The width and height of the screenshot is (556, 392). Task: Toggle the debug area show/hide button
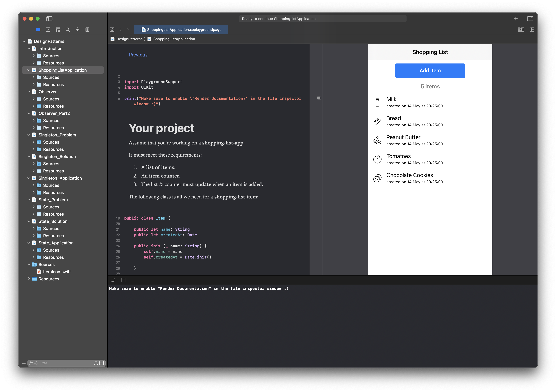point(113,280)
